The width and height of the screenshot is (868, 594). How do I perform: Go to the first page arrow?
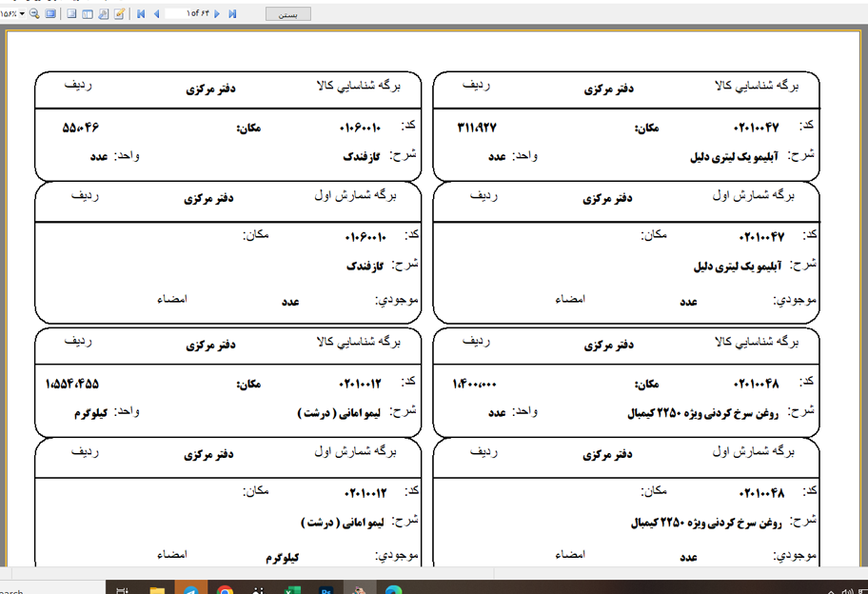point(141,14)
